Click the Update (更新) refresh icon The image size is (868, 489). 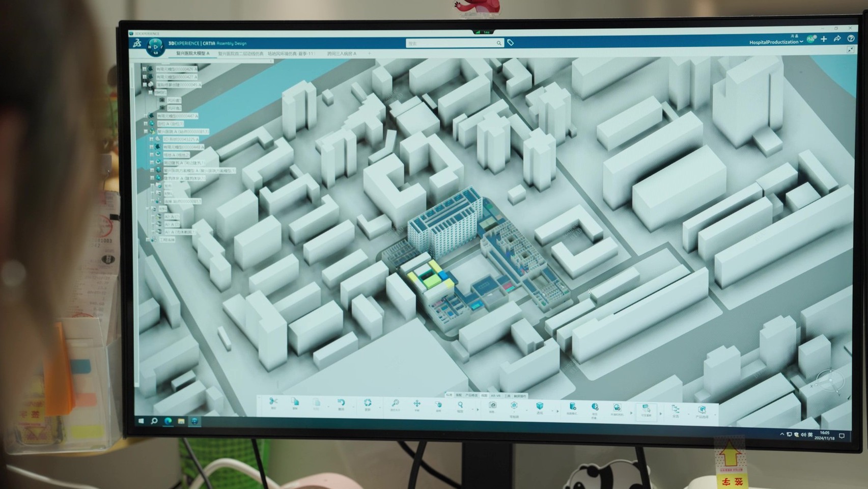point(368,403)
